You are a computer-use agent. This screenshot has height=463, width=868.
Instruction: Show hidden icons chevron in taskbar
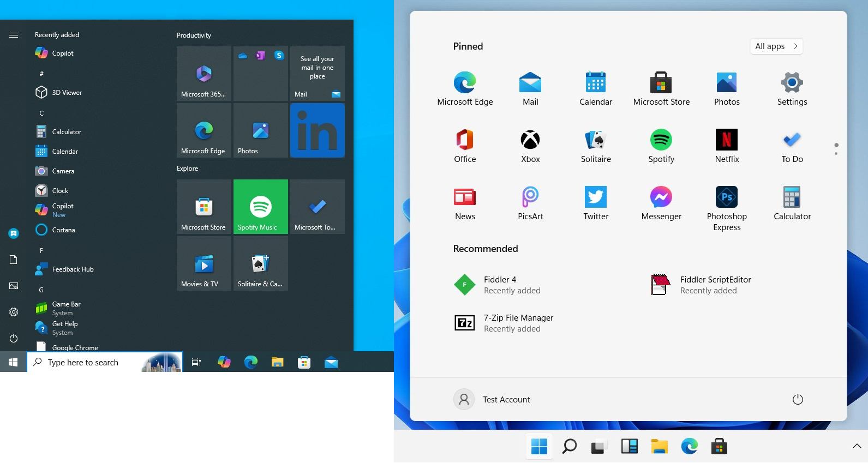click(x=857, y=447)
